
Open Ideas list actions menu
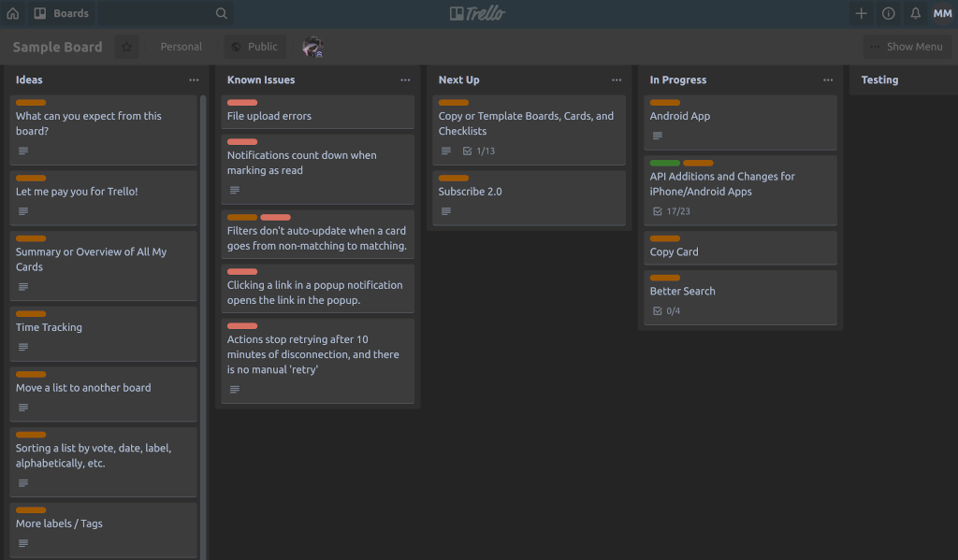(194, 80)
